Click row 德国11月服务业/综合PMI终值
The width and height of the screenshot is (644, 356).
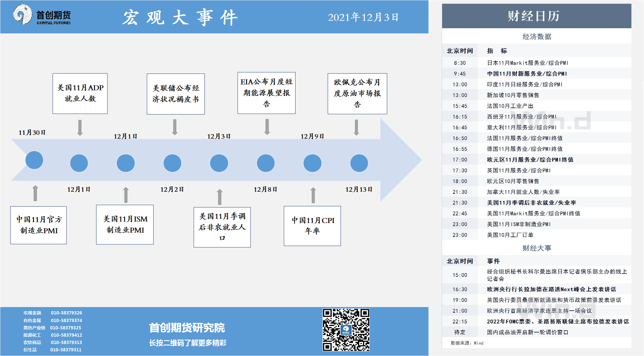537,149
